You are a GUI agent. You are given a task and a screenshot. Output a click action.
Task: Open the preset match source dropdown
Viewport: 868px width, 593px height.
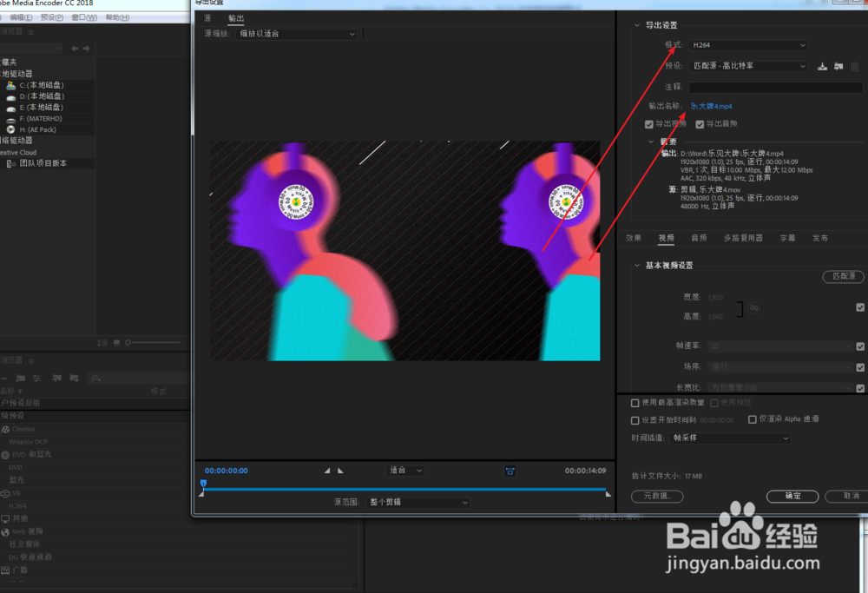(x=748, y=66)
